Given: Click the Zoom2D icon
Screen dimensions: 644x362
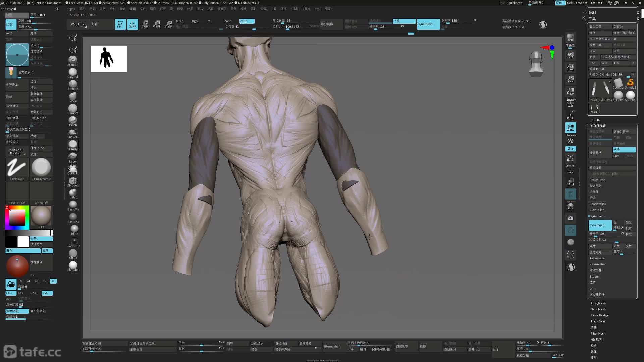Looking at the screenshot, I should point(570,67).
